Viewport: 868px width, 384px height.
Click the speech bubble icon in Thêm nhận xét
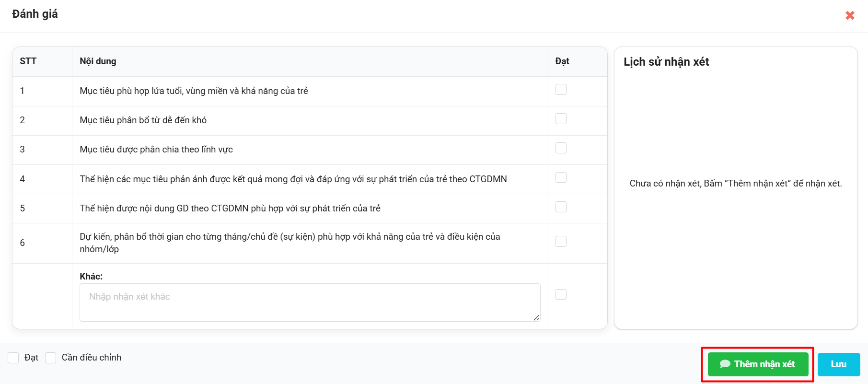[x=725, y=364]
